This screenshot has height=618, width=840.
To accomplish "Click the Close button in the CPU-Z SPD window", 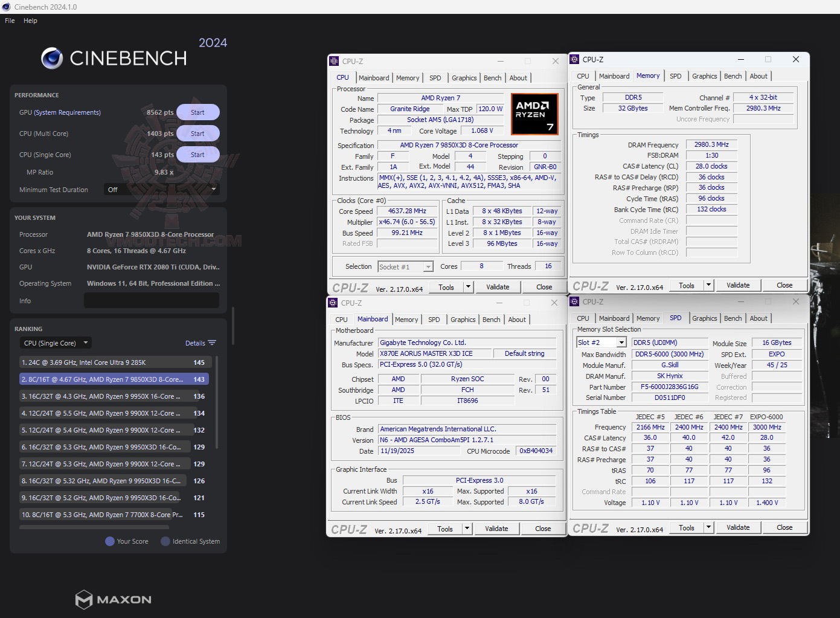I will pos(784,527).
